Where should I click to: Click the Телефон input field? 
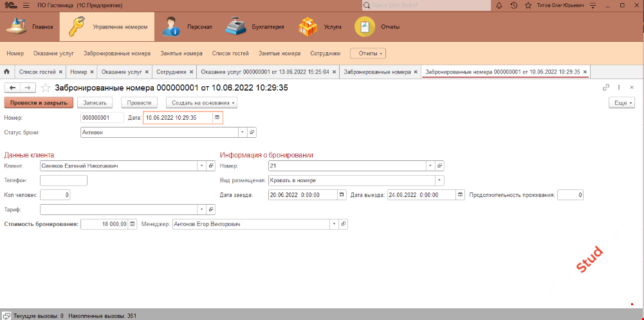point(63,180)
